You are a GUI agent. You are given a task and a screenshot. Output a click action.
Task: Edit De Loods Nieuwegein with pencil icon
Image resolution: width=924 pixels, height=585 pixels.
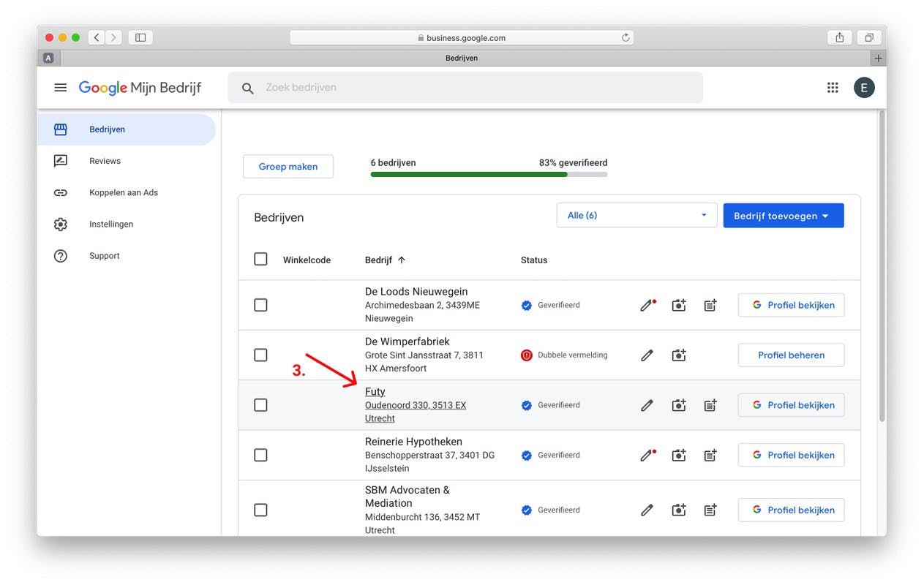647,306
